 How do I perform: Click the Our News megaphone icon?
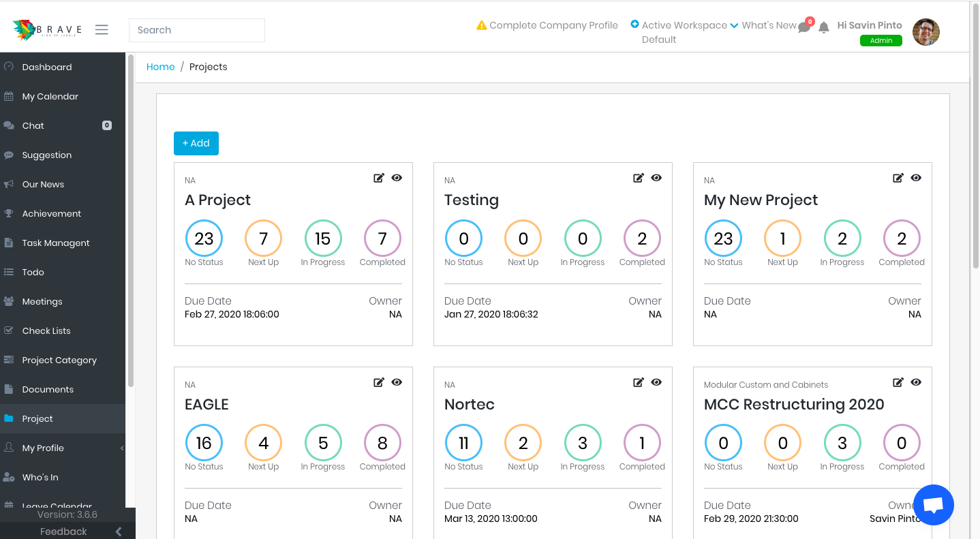click(9, 184)
